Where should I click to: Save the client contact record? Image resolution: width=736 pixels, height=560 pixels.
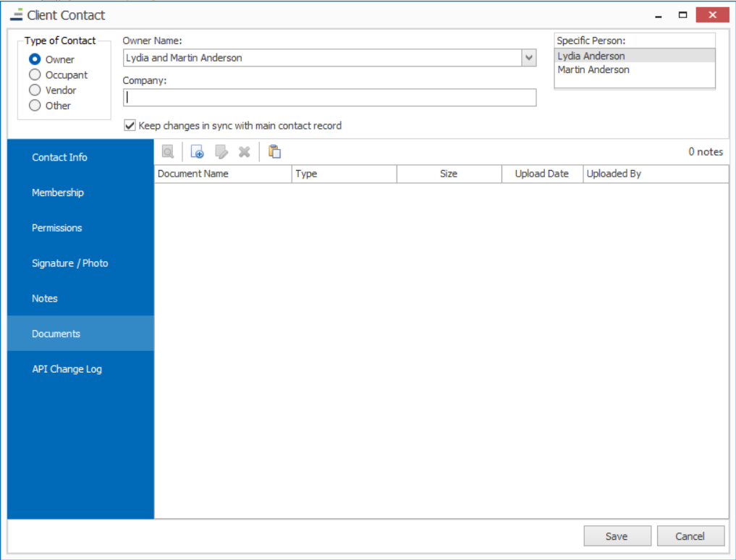tap(617, 535)
